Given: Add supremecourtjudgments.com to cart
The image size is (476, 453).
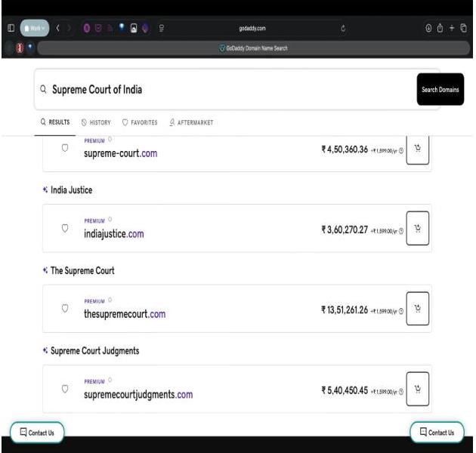Looking at the screenshot, I should click(x=418, y=389).
